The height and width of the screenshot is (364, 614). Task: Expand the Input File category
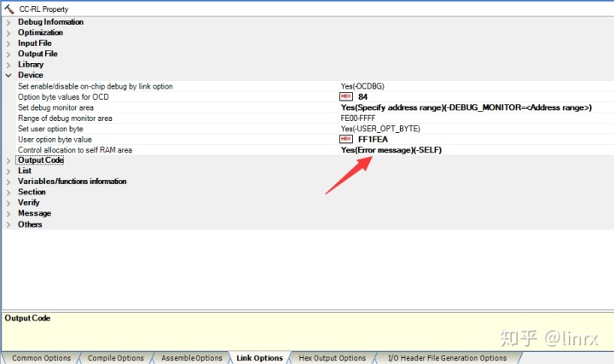click(x=9, y=43)
